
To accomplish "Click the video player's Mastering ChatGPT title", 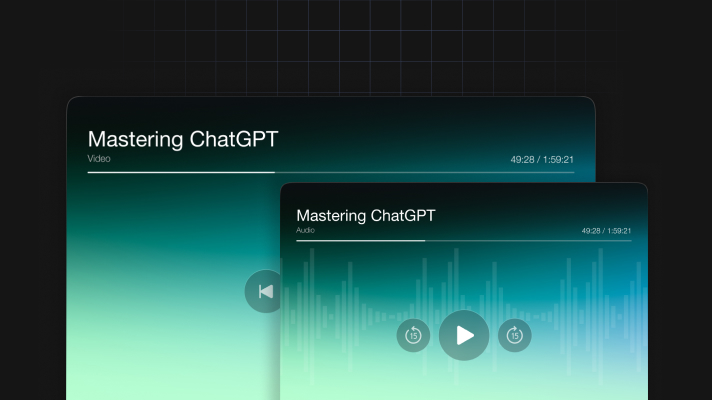I will tap(182, 140).
